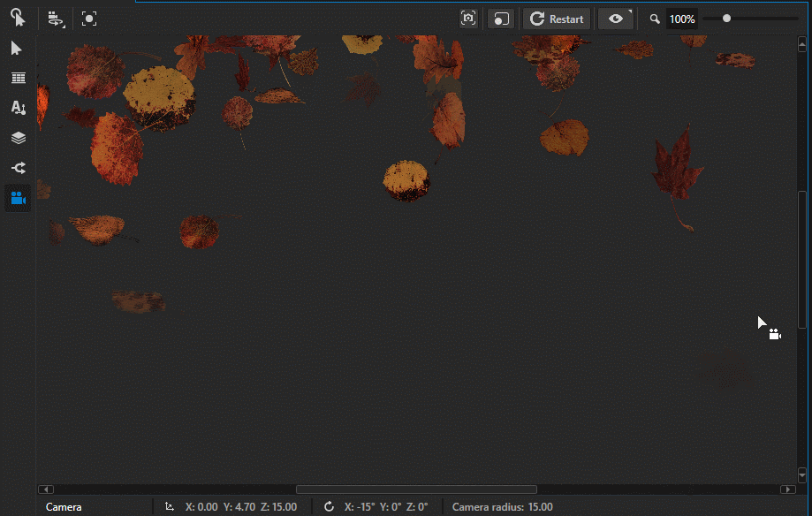Click the horizontal scrollbar below the viewport
The image size is (812, 516).
(x=415, y=489)
